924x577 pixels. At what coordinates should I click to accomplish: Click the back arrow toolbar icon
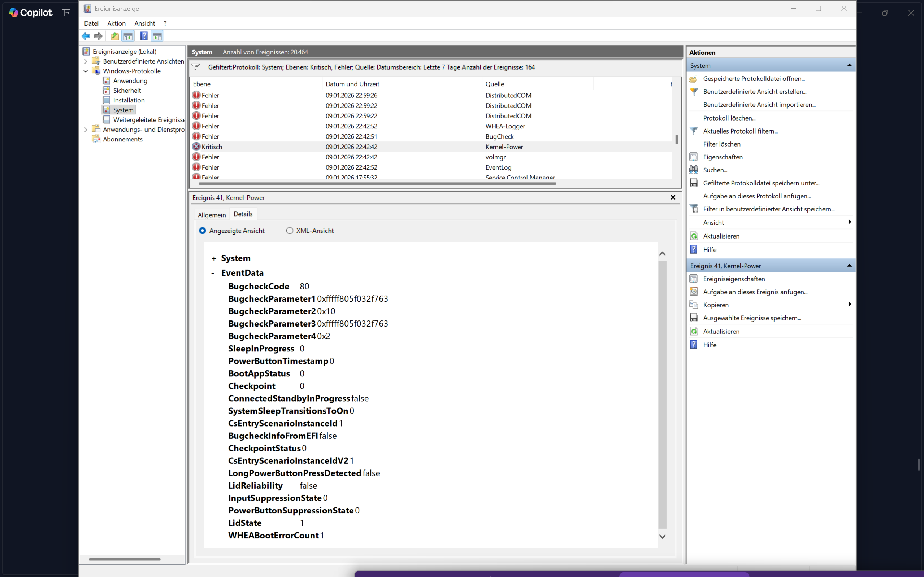click(x=86, y=36)
